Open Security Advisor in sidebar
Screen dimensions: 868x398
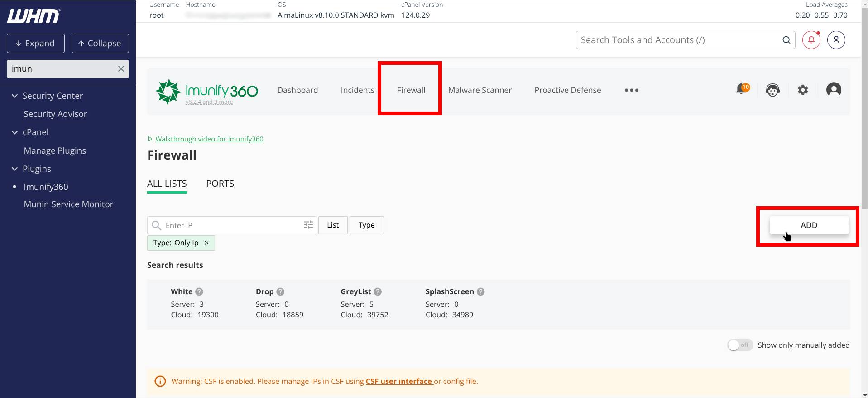click(x=55, y=114)
